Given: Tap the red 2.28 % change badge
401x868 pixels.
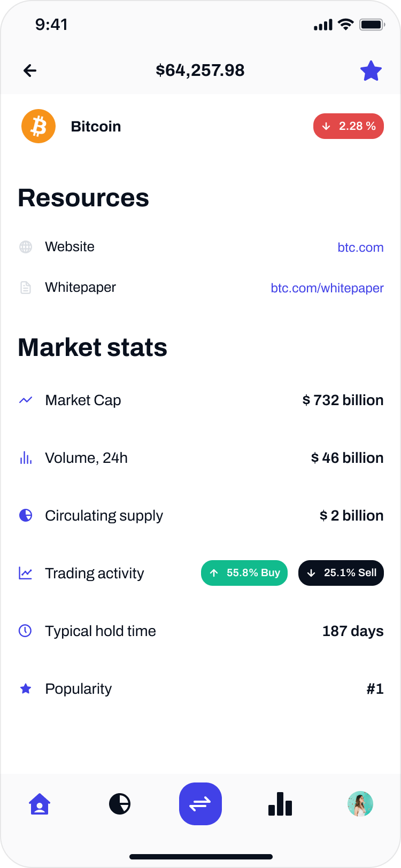Looking at the screenshot, I should pyautogui.click(x=348, y=127).
